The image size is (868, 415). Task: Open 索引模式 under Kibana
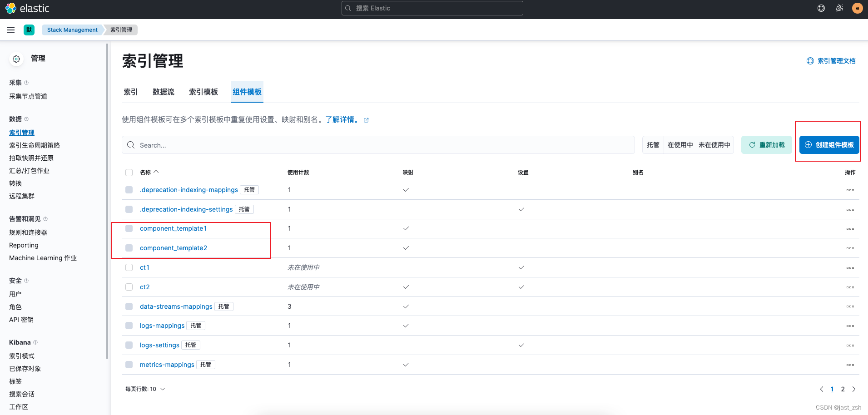coord(22,356)
